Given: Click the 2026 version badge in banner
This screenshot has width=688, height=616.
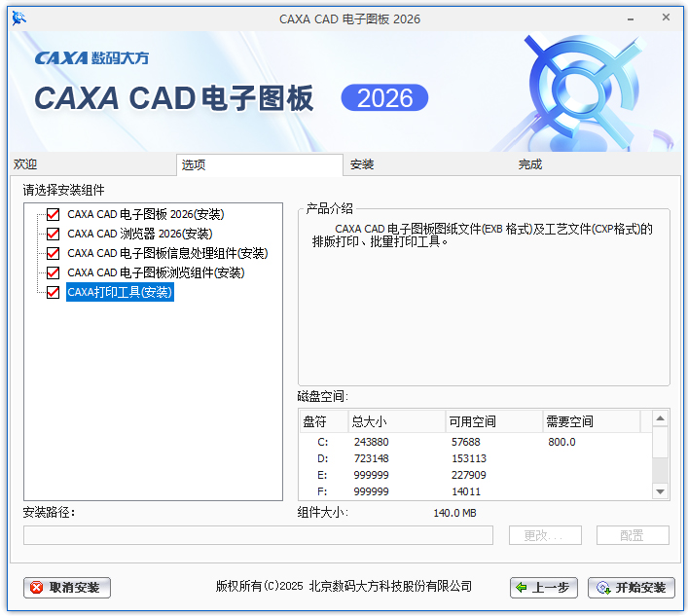Looking at the screenshot, I should [x=384, y=97].
